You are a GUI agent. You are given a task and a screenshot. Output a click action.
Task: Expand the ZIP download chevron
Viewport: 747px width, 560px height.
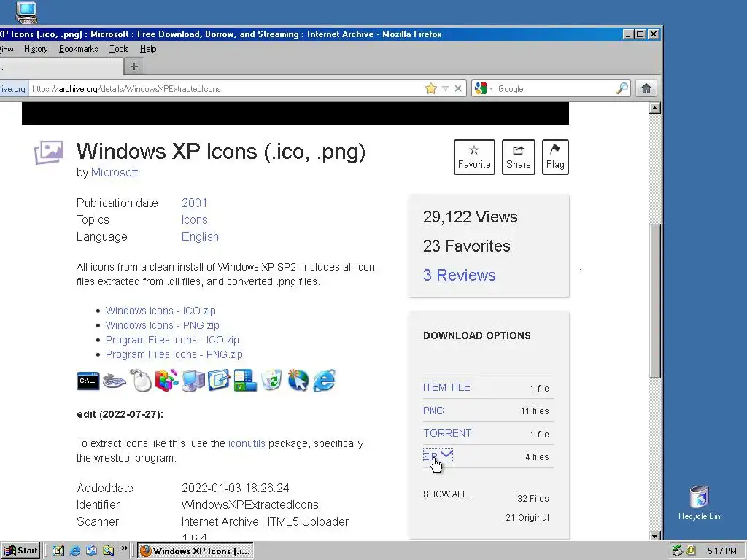point(446,455)
